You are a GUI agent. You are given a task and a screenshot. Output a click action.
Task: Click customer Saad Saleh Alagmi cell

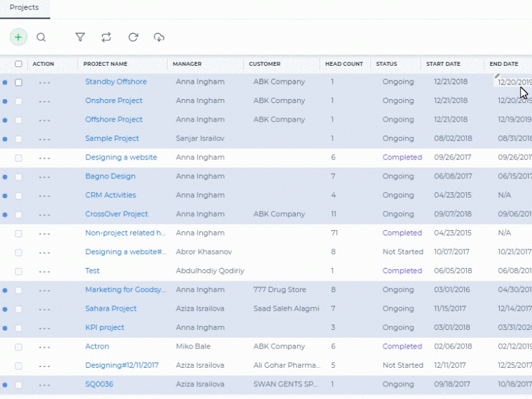[x=286, y=309]
